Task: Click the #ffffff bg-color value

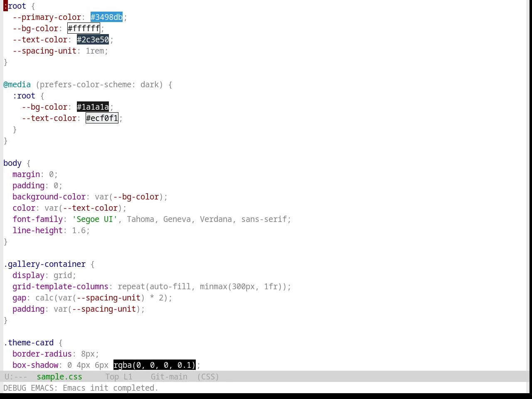Action: pyautogui.click(x=84, y=28)
